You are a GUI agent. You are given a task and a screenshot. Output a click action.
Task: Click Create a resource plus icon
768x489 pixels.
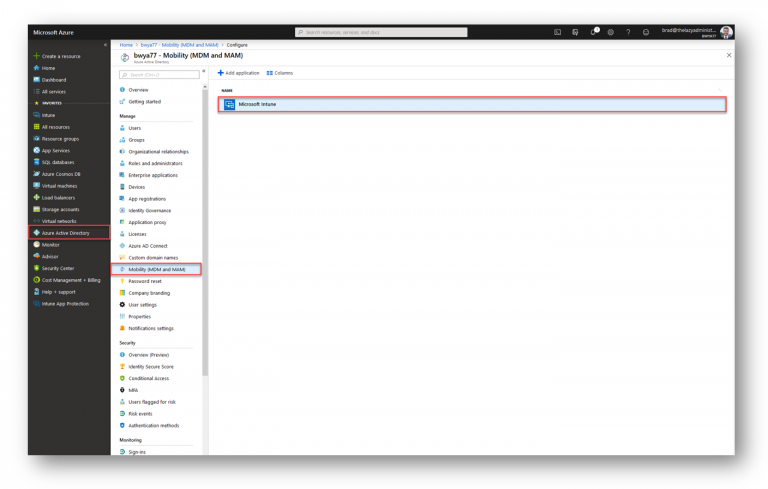(x=36, y=56)
